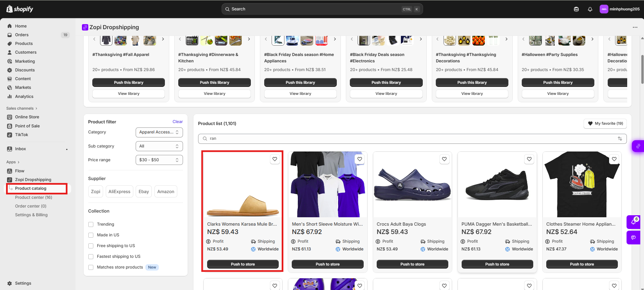Screen dimensions: 644x290
Task: Open the Price range $30 - $50 dropdown
Action: pyautogui.click(x=159, y=160)
